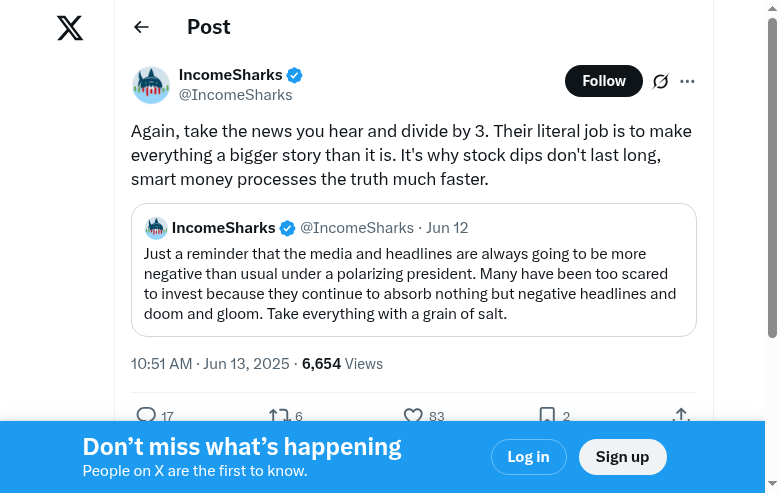The width and height of the screenshot is (780, 493).
Task: Like the post with the heart icon
Action: 413,415
